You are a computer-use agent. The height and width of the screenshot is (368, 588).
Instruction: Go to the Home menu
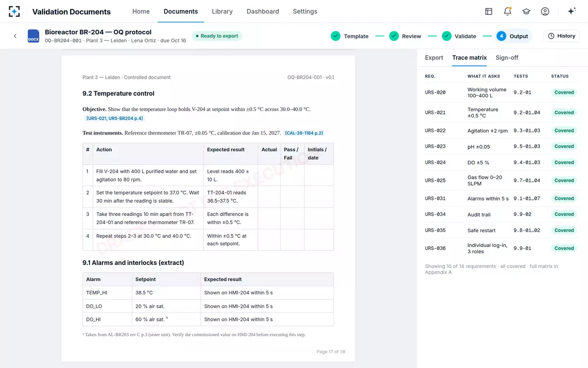tap(141, 11)
